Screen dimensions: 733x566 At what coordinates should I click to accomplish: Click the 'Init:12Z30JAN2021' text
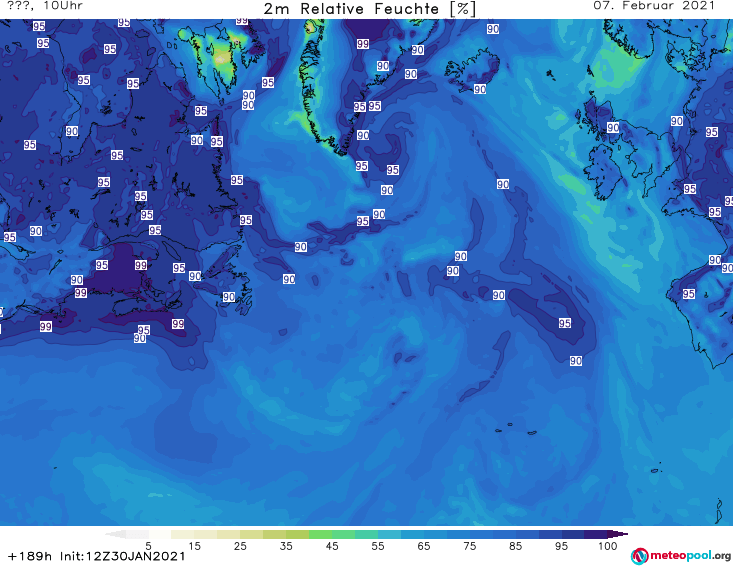point(122,556)
